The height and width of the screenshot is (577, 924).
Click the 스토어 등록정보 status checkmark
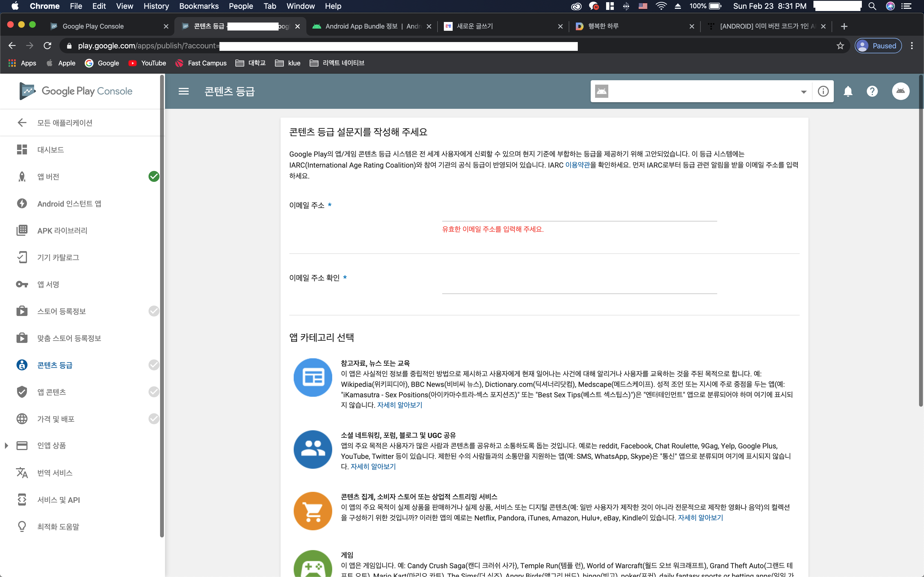tap(154, 311)
